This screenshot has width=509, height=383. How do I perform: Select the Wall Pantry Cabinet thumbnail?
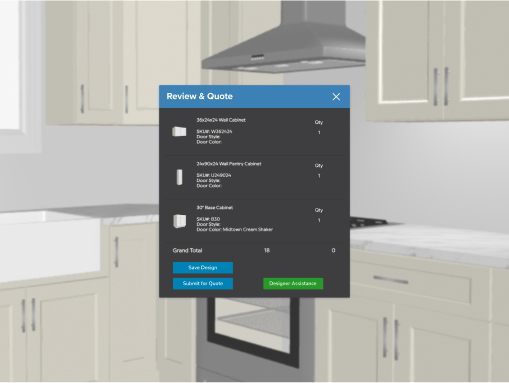click(x=179, y=177)
